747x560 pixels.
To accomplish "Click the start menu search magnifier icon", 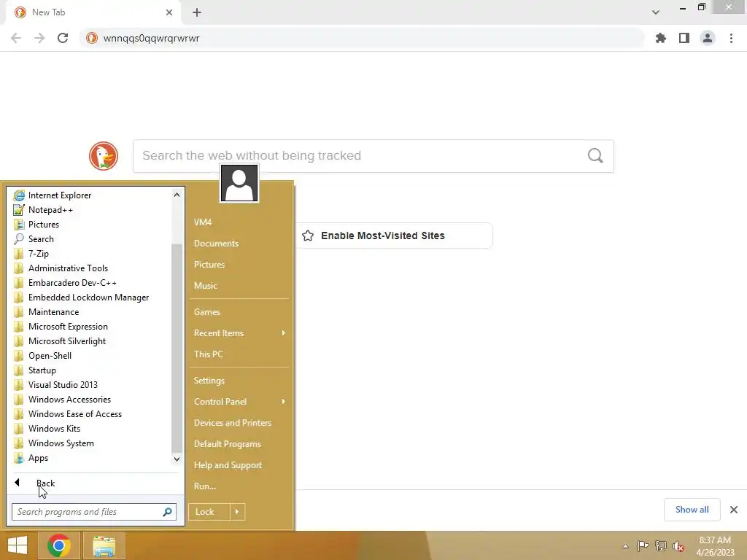I will [x=167, y=512].
